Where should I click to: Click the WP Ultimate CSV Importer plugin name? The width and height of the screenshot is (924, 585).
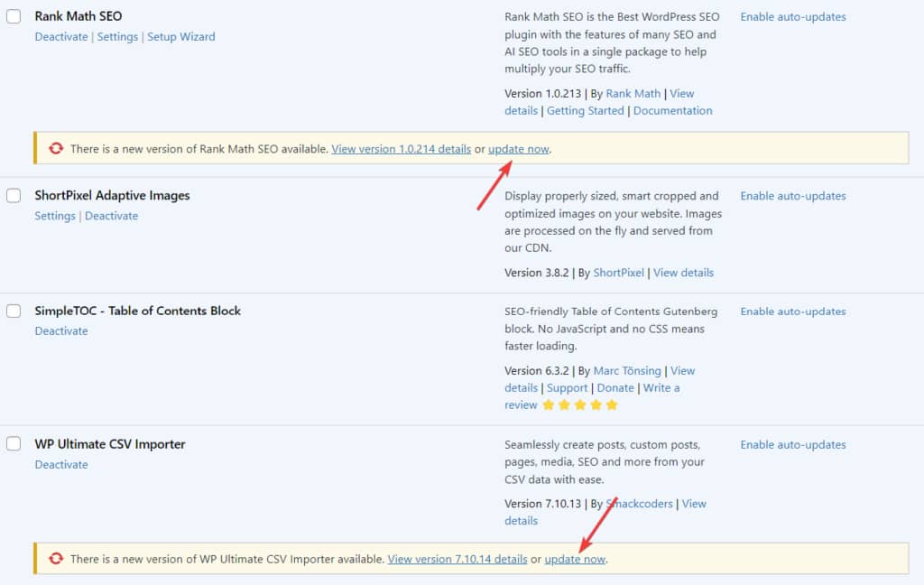[109, 444]
